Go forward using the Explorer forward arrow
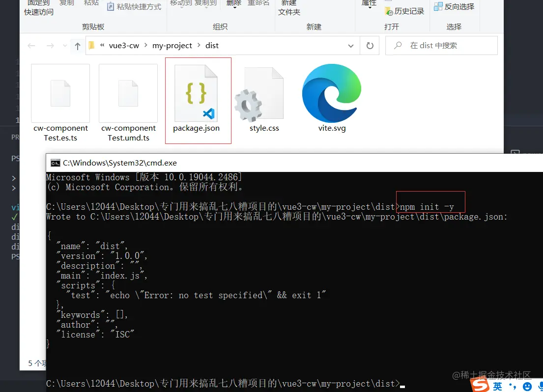 [x=50, y=46]
